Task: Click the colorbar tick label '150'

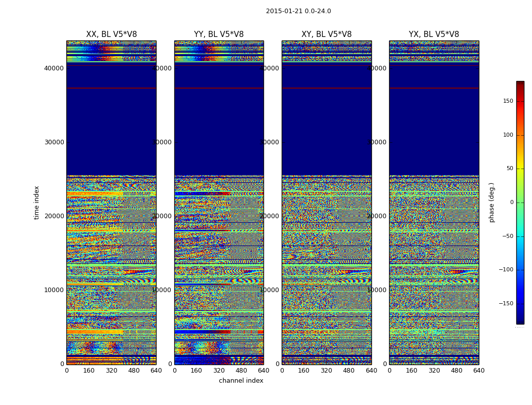Action: 508,101
